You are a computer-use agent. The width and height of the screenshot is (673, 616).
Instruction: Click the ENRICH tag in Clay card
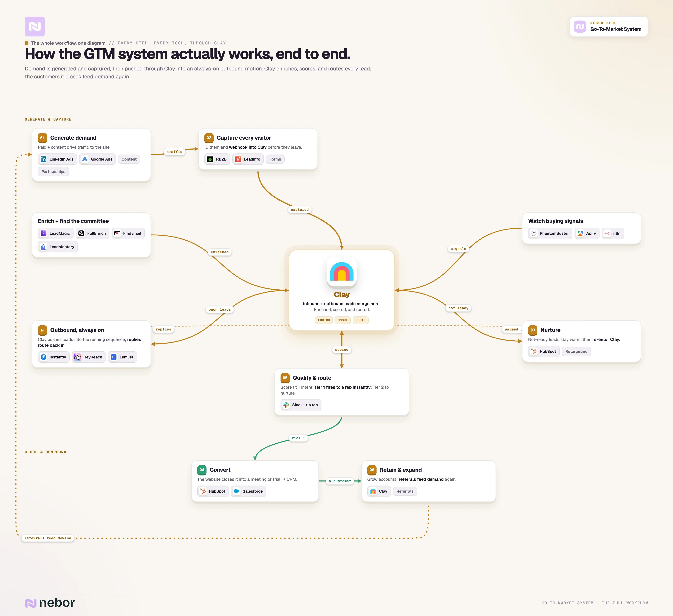tap(324, 320)
